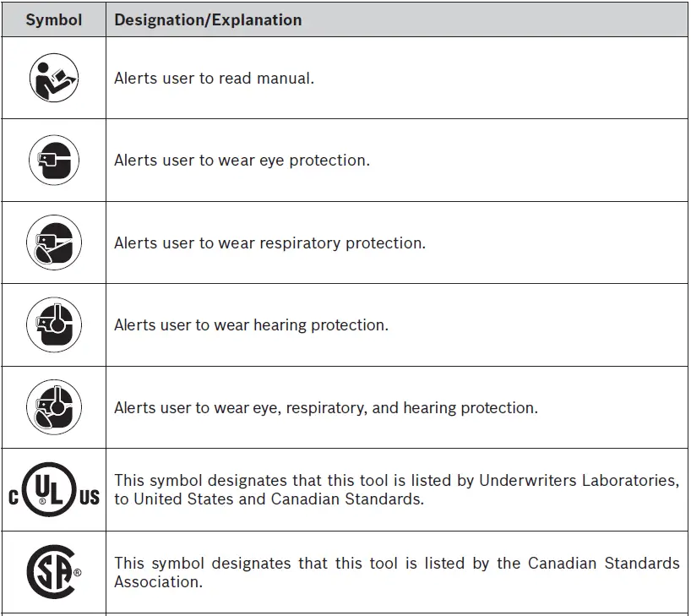Click the respiratory protection symbol icon
The width and height of the screenshot is (691, 616).
[x=54, y=243]
